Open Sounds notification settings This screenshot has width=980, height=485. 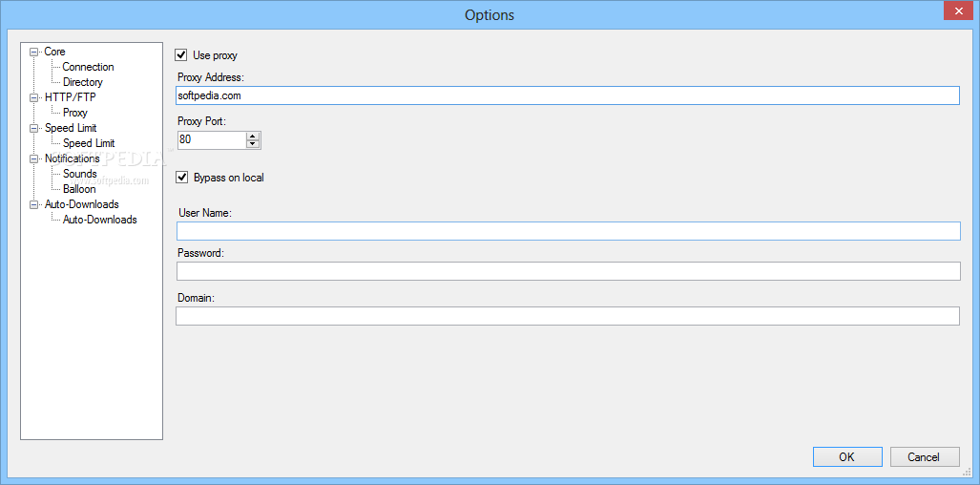[x=80, y=174]
